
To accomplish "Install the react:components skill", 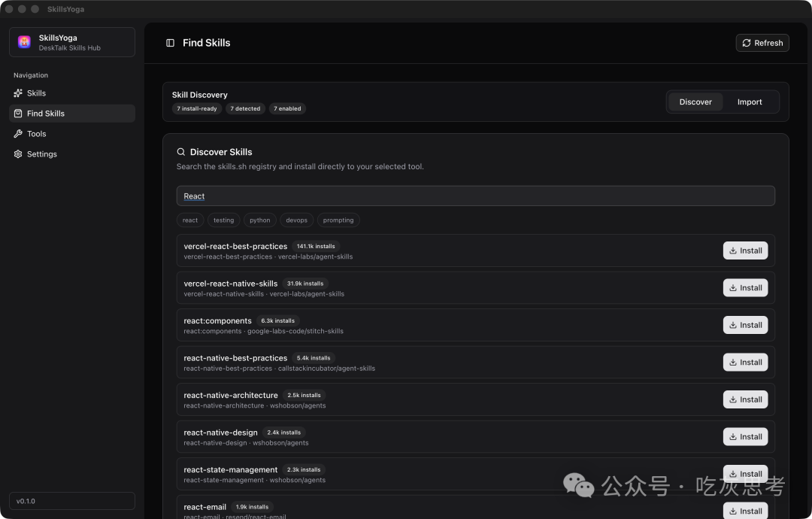I will coord(745,325).
